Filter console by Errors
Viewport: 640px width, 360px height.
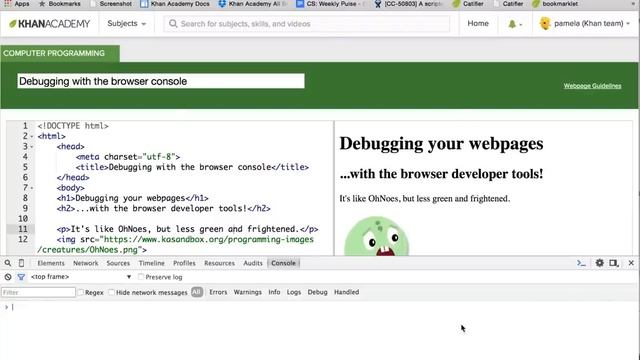coord(218,292)
